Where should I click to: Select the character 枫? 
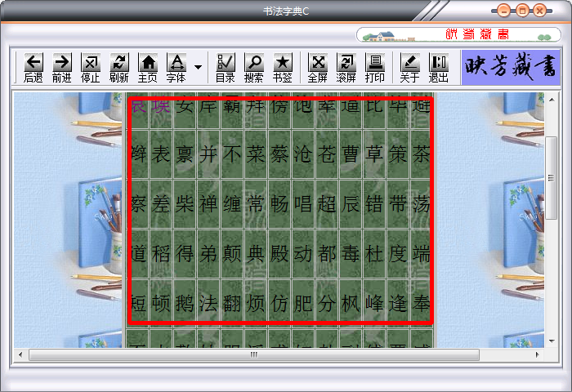(x=351, y=303)
